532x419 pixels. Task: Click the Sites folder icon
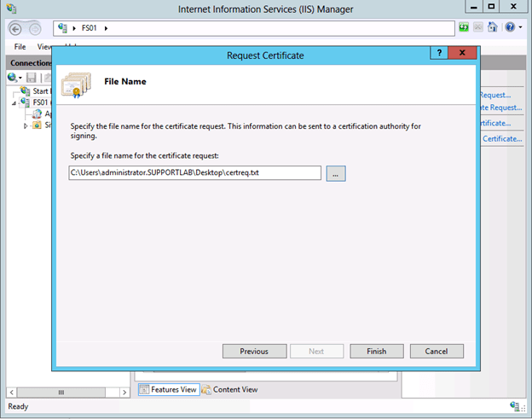coord(37,125)
